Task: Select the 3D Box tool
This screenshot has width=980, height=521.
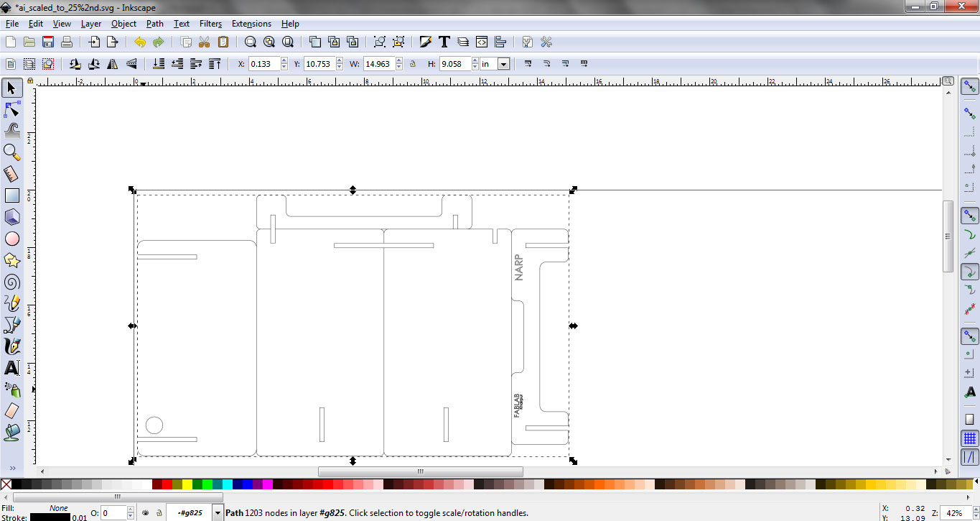Action: tap(12, 217)
